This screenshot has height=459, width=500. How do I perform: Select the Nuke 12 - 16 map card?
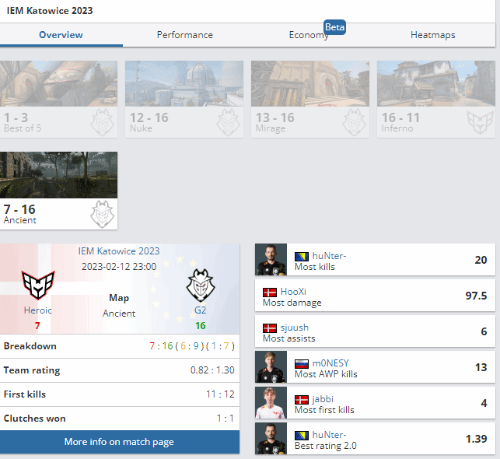coord(184,99)
